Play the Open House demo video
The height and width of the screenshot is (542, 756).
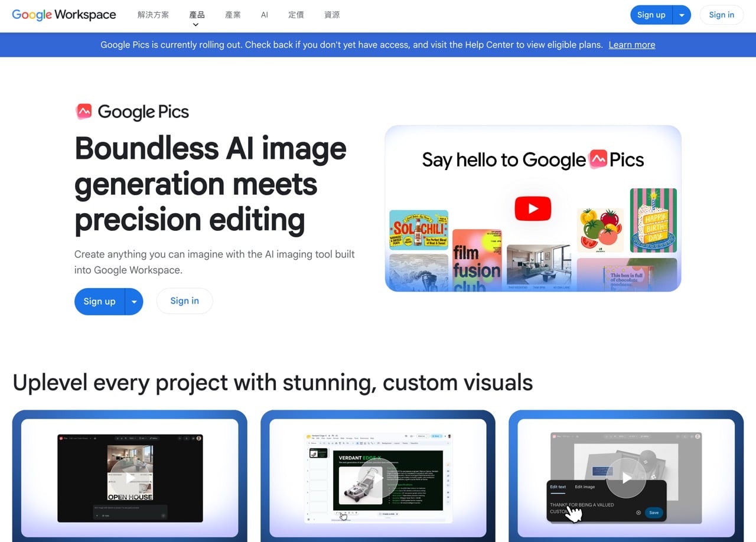[x=130, y=477]
